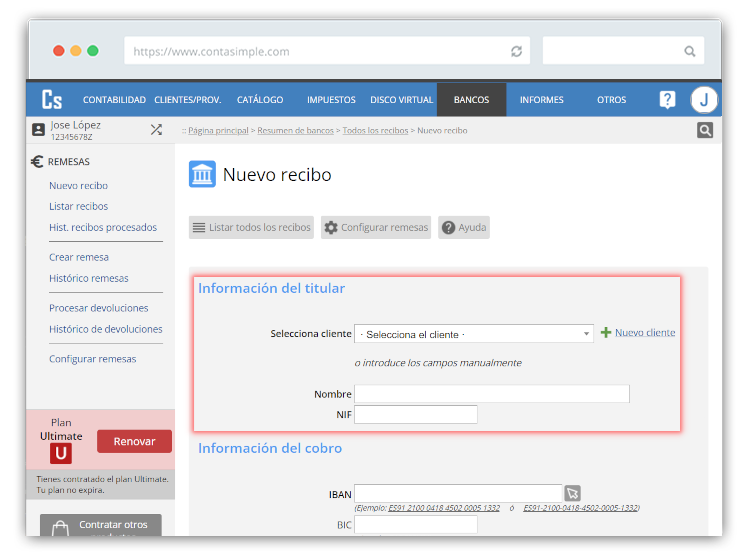Select the Bancos menu tab
The height and width of the screenshot is (552, 750).
coord(472,99)
